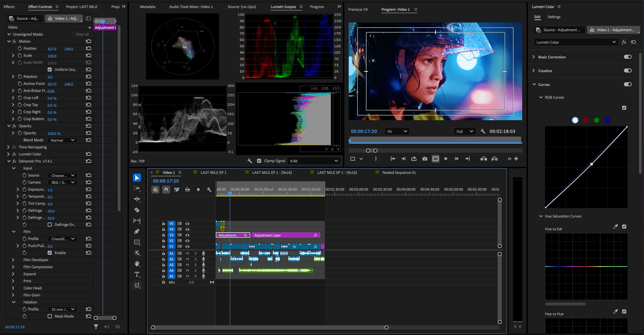The height and width of the screenshot is (335, 644).
Task: Select the Hand tool
Action: click(137, 264)
